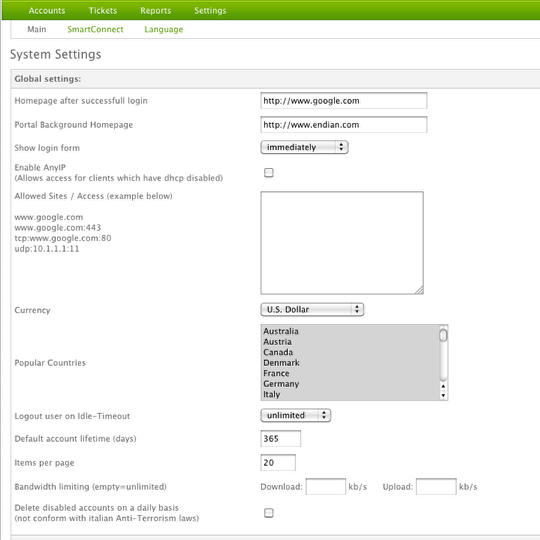Click the Allowed Sites textarea resize handle

pos(419,290)
